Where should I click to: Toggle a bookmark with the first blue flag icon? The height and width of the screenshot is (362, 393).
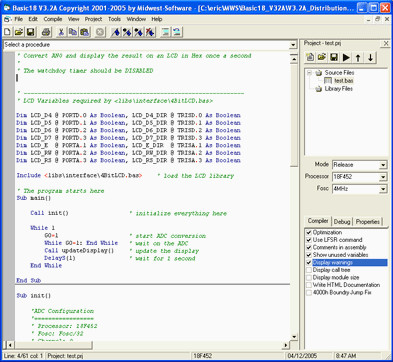[115, 32]
